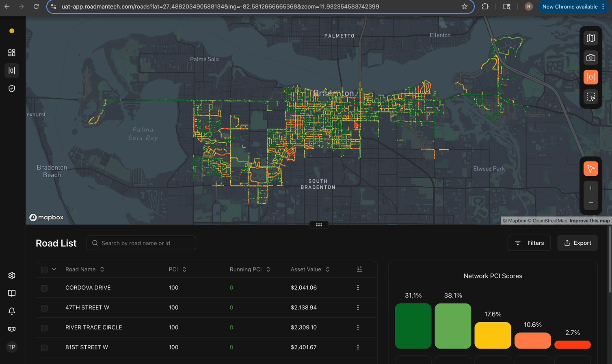
Task: Select the 47TH STREET W checkbox
Action: coord(44,308)
